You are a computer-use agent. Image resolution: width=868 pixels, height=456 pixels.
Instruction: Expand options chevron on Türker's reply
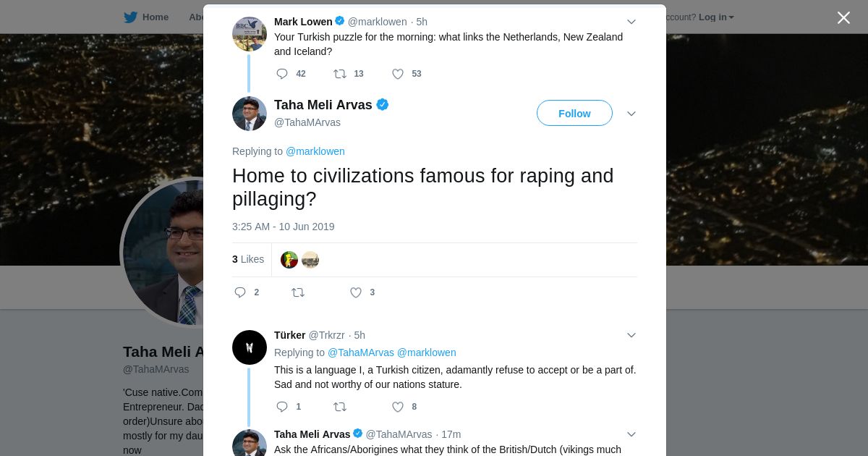pos(631,335)
